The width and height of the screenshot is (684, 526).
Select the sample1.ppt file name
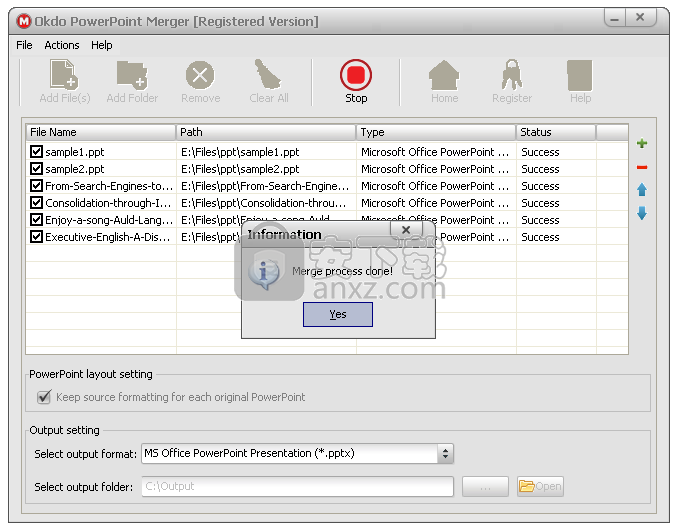point(75,152)
